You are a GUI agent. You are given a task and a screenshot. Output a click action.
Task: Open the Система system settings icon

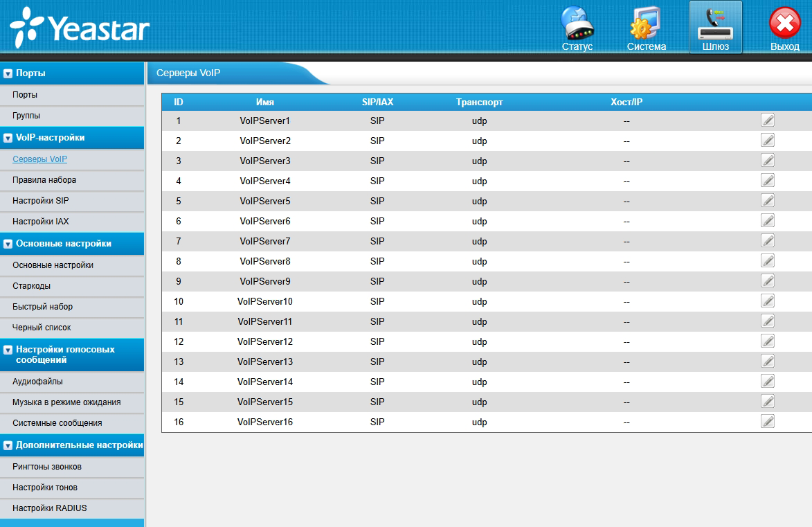[x=646, y=29]
